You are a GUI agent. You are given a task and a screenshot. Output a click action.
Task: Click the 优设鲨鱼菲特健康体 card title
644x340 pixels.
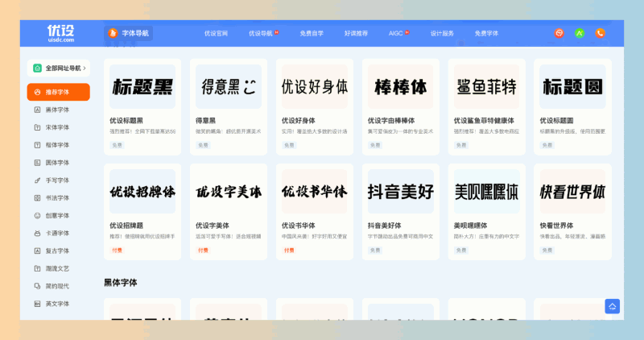484,121
